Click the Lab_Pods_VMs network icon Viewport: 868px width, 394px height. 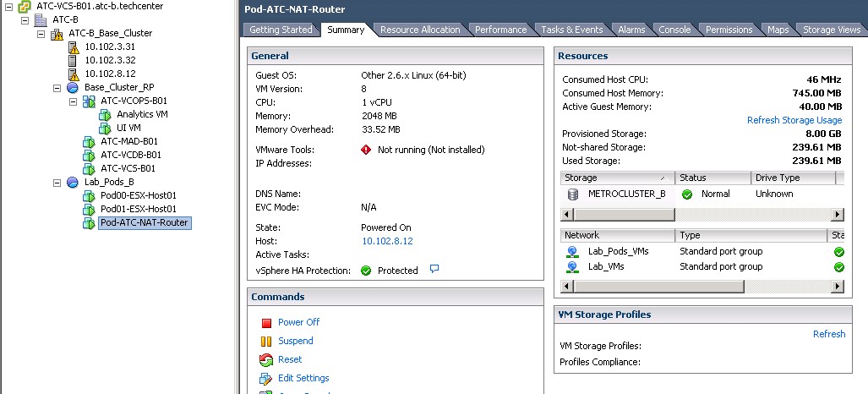(573, 252)
